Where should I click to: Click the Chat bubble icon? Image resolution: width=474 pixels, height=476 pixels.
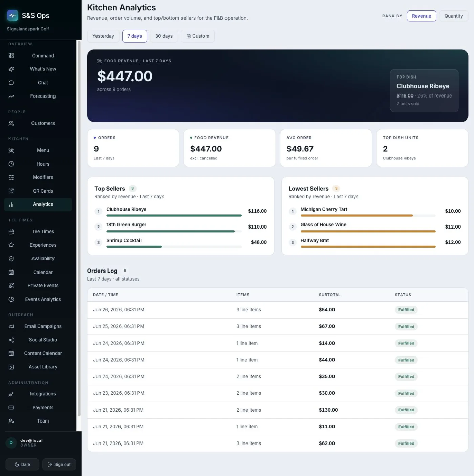click(11, 83)
